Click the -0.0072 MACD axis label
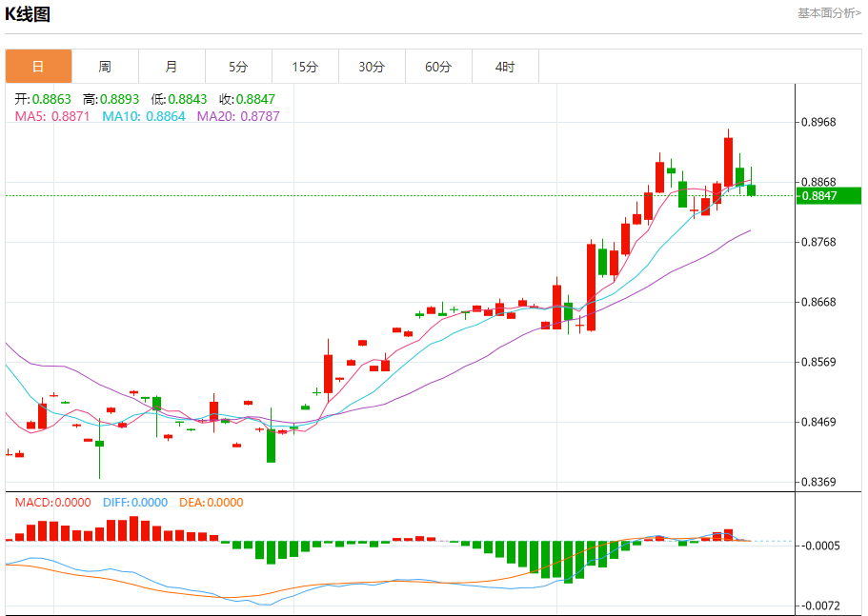 tap(820, 606)
